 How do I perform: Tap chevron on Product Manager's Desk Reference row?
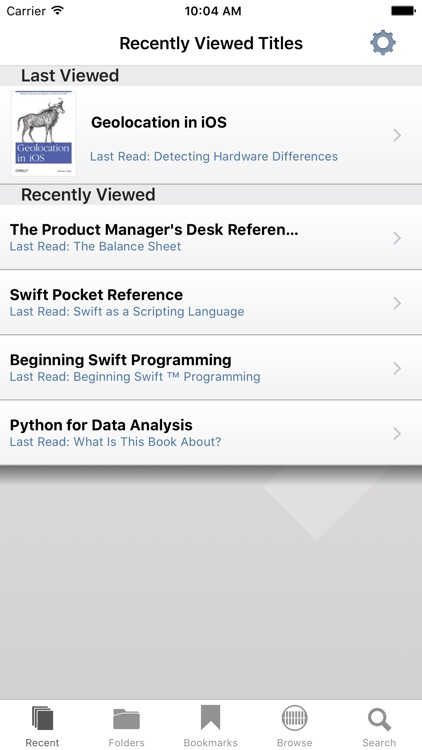(x=397, y=238)
